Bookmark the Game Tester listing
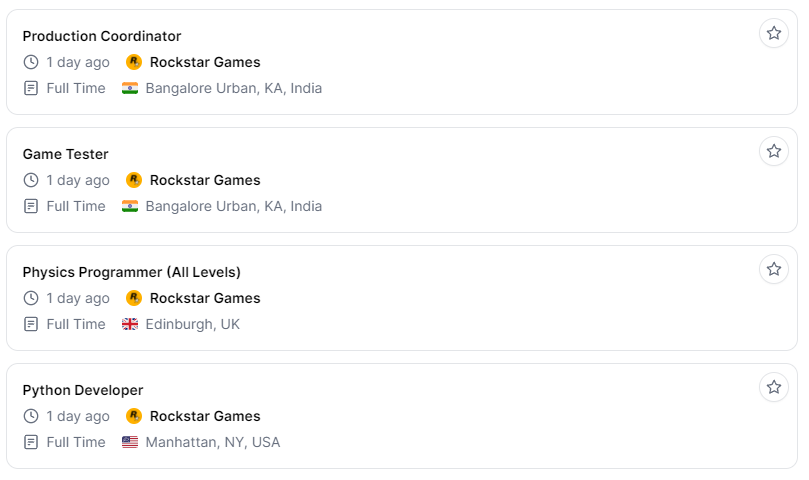 [773, 151]
